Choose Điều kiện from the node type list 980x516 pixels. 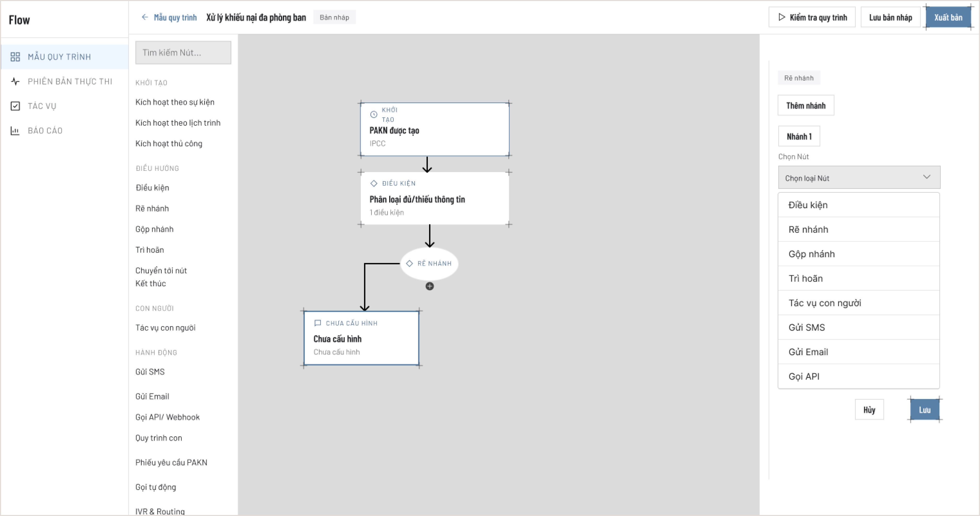coord(859,205)
